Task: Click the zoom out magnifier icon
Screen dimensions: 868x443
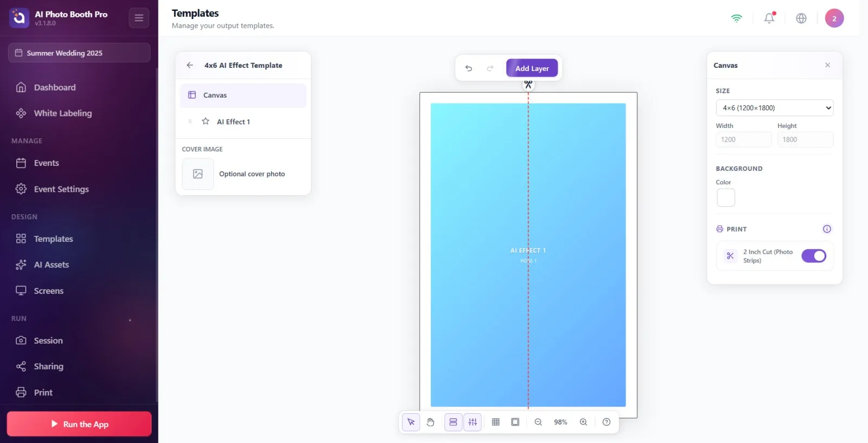Action: pos(538,422)
